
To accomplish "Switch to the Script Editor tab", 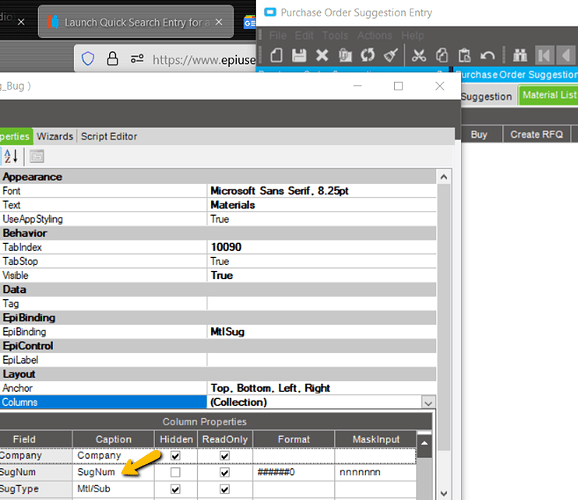I will (109, 136).
